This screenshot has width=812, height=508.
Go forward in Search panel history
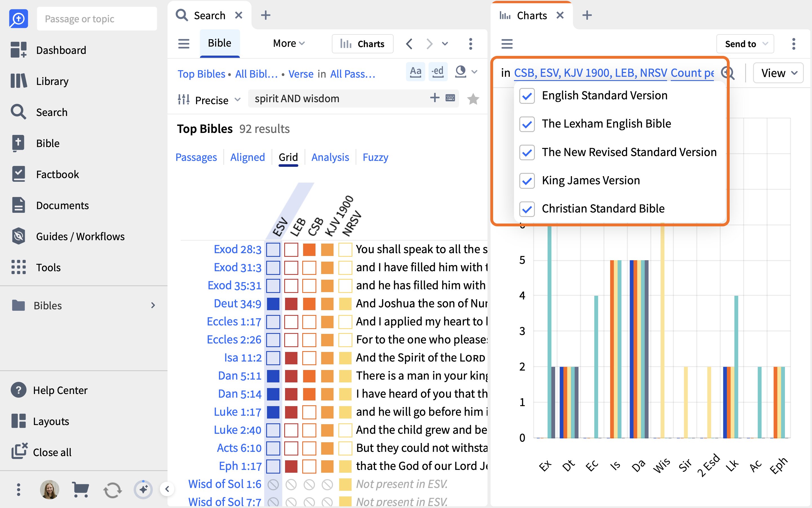429,44
